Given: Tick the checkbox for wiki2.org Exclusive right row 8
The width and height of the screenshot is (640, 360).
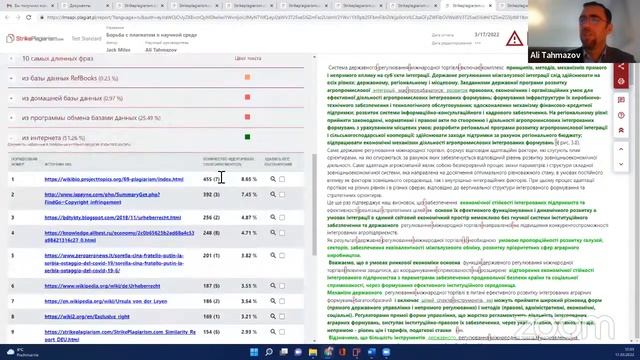Looking at the screenshot, I should [x=282, y=316].
